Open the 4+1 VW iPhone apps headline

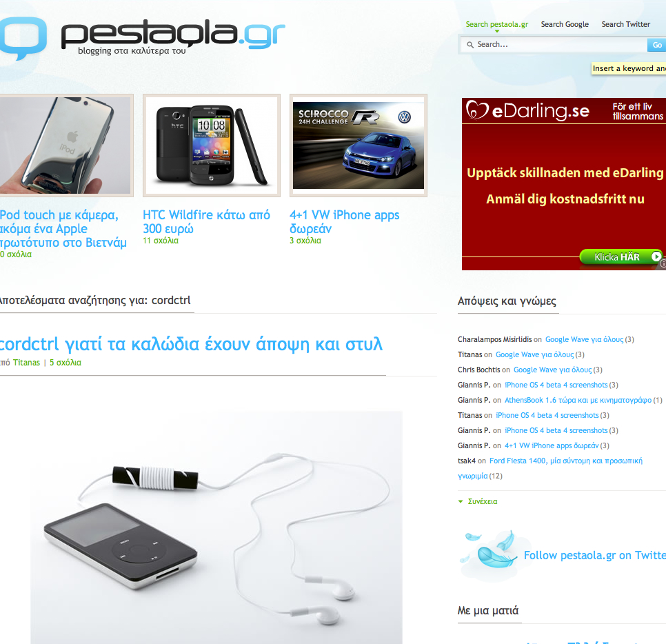coord(345,222)
